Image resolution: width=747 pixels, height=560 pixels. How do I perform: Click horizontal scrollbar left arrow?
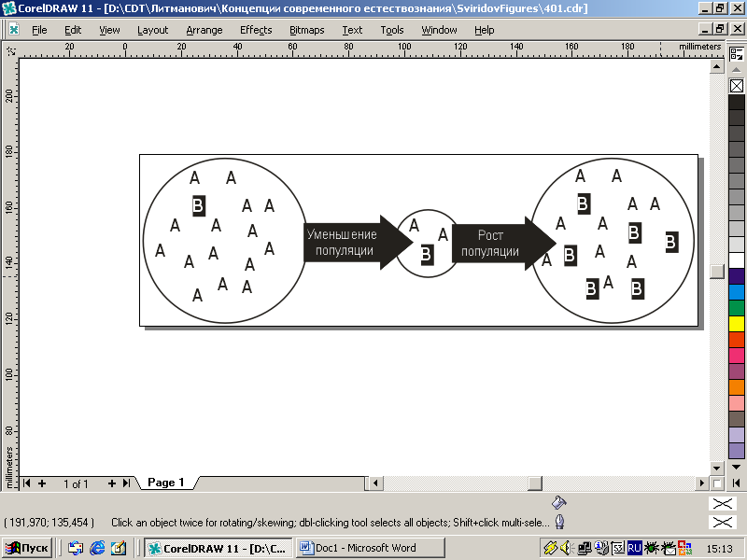(375, 483)
